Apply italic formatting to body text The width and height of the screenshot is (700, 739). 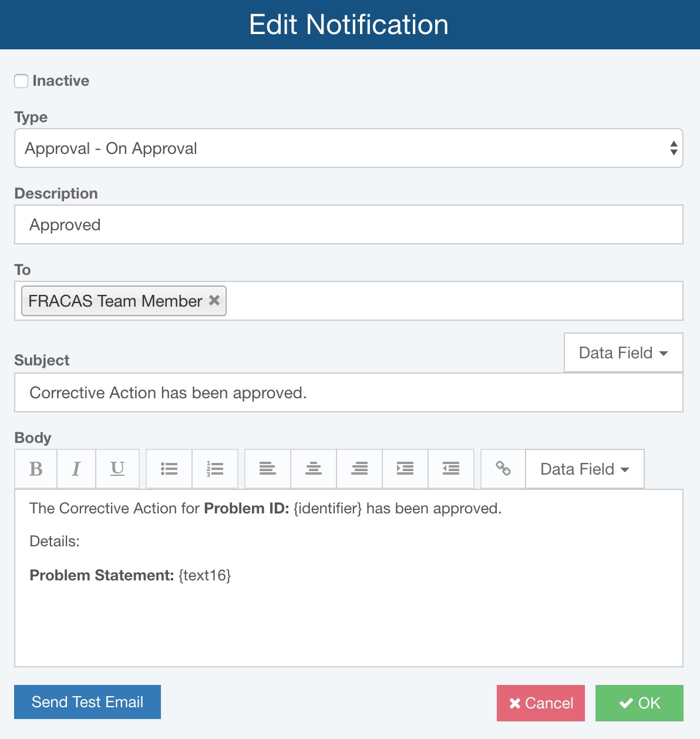click(x=76, y=469)
